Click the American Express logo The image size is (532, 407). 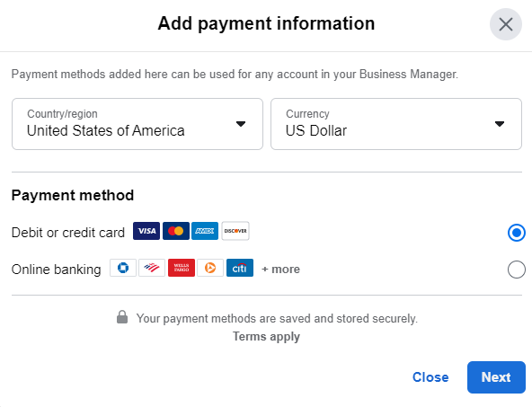[x=205, y=231]
